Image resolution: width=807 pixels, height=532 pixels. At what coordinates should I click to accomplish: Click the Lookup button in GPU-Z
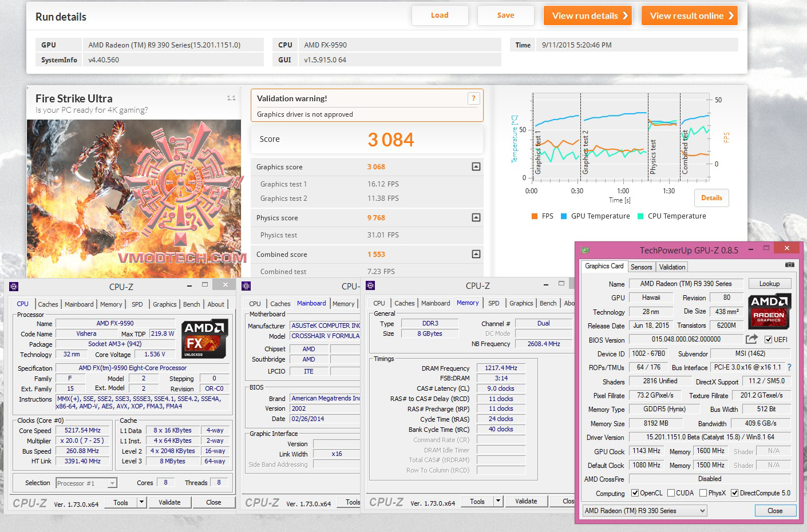[x=769, y=284]
